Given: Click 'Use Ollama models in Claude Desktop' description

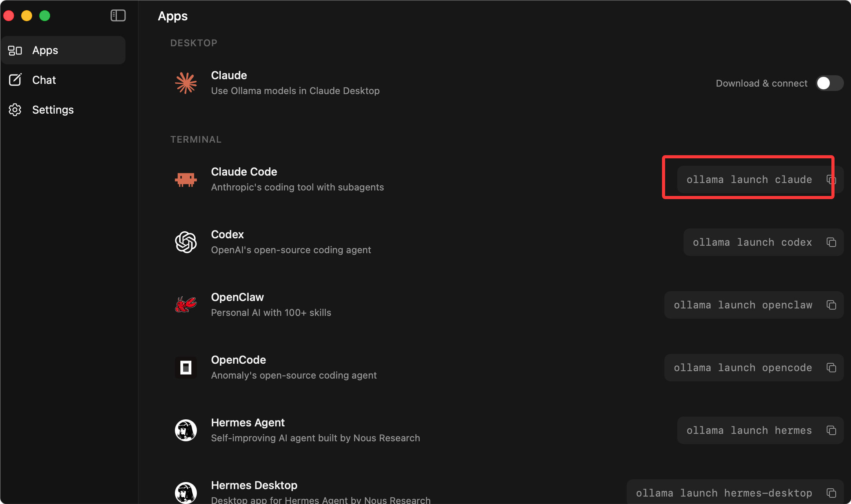Looking at the screenshot, I should [295, 91].
